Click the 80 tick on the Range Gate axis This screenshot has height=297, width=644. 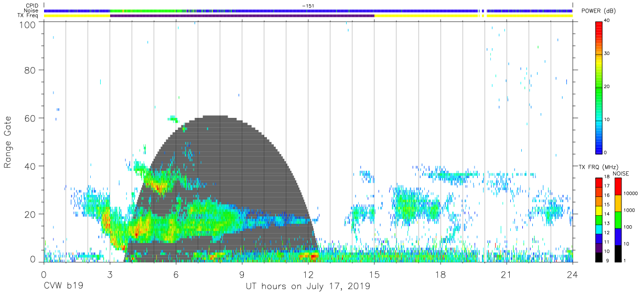[x=30, y=70]
